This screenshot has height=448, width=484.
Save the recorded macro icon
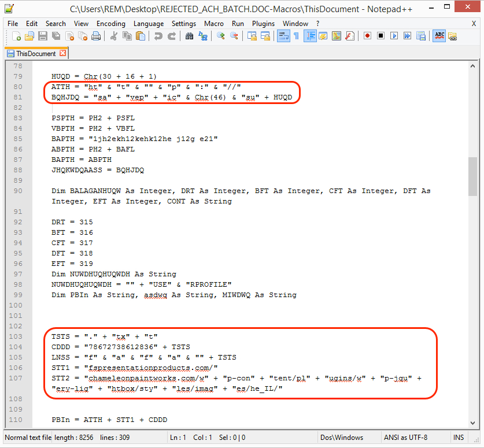point(421,36)
